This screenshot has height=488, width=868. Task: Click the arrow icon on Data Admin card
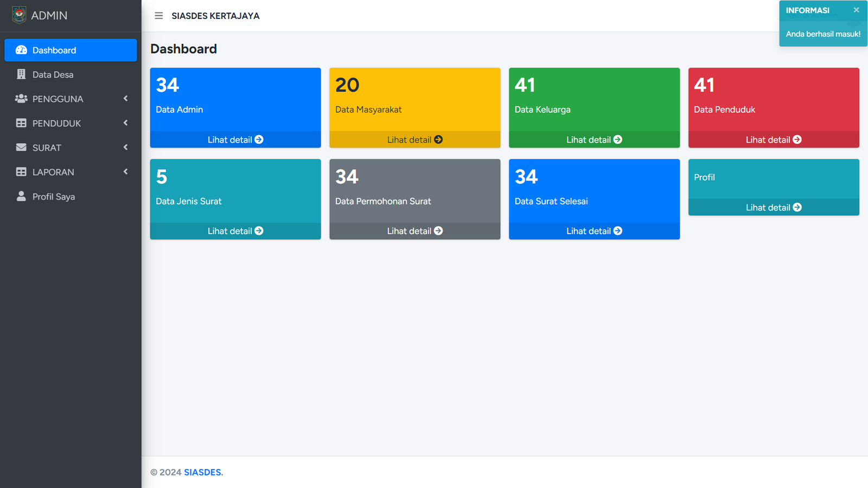(x=259, y=139)
